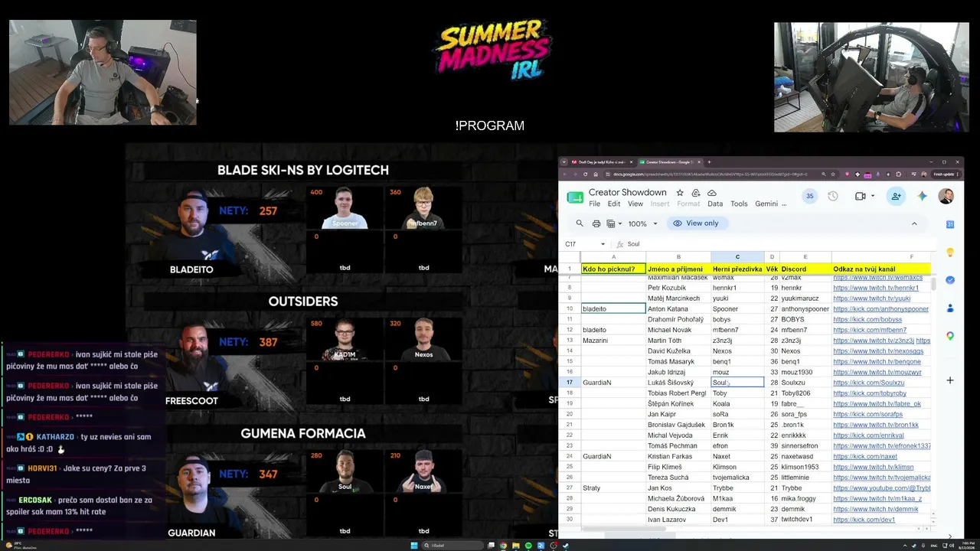Select the cell 'Lukáš Šišovský'
The image size is (980, 551).
[x=678, y=383]
